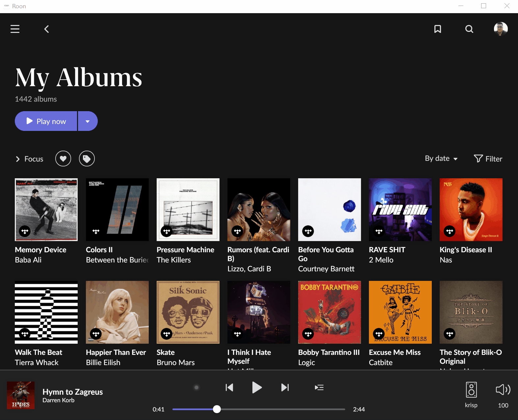The image size is (518, 420).
Task: Open the Baba Ali artist link
Action: [x=28, y=260]
